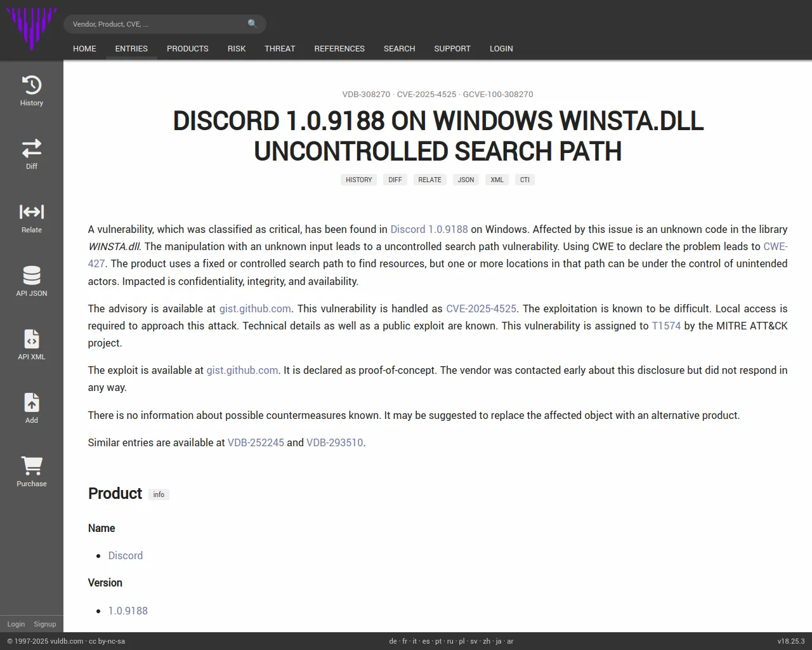Click the search magnifier icon
This screenshot has height=650, width=812.
(252, 23)
